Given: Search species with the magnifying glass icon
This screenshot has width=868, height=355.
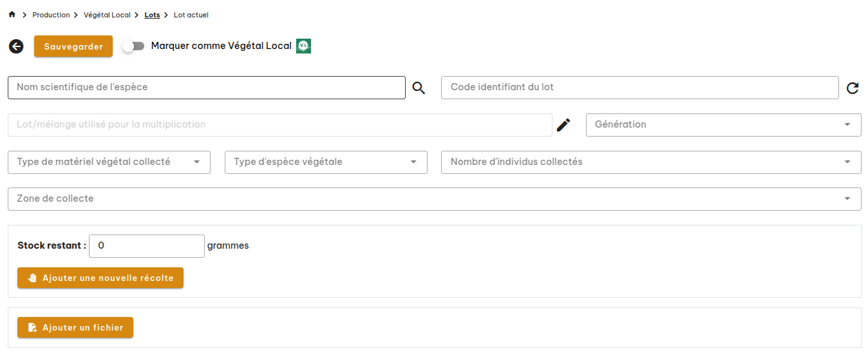Looking at the screenshot, I should click(x=419, y=88).
